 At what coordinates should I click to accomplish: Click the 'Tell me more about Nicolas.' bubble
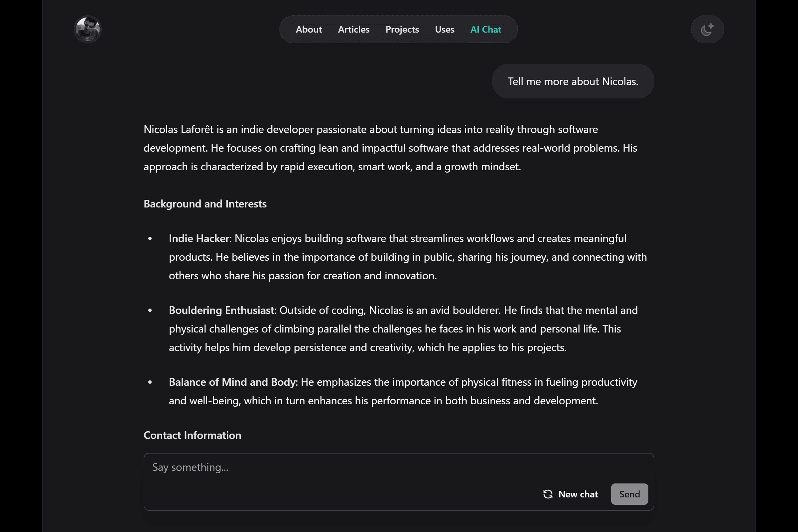573,81
